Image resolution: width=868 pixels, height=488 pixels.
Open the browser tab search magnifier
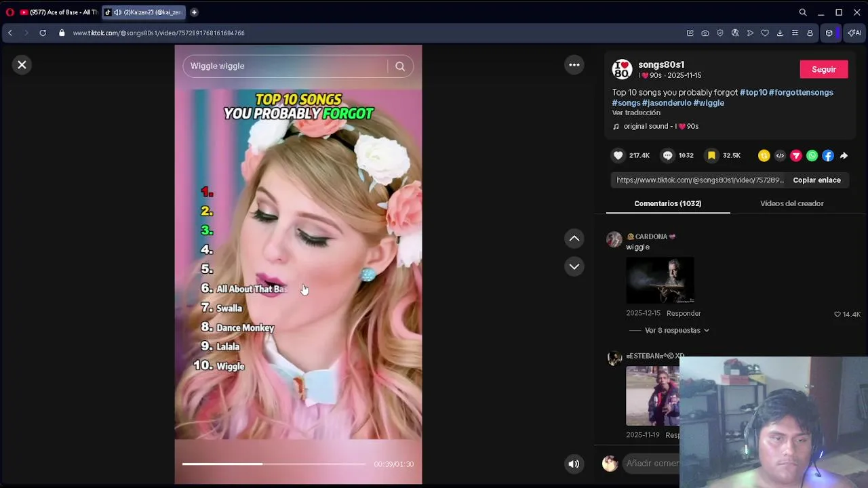point(803,12)
